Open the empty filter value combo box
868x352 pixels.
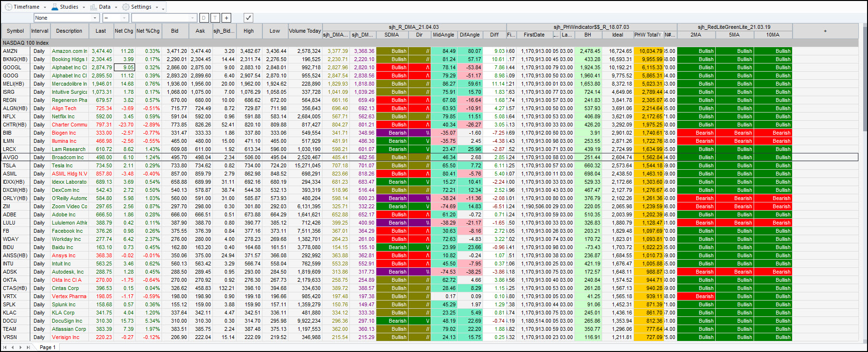pos(164,18)
